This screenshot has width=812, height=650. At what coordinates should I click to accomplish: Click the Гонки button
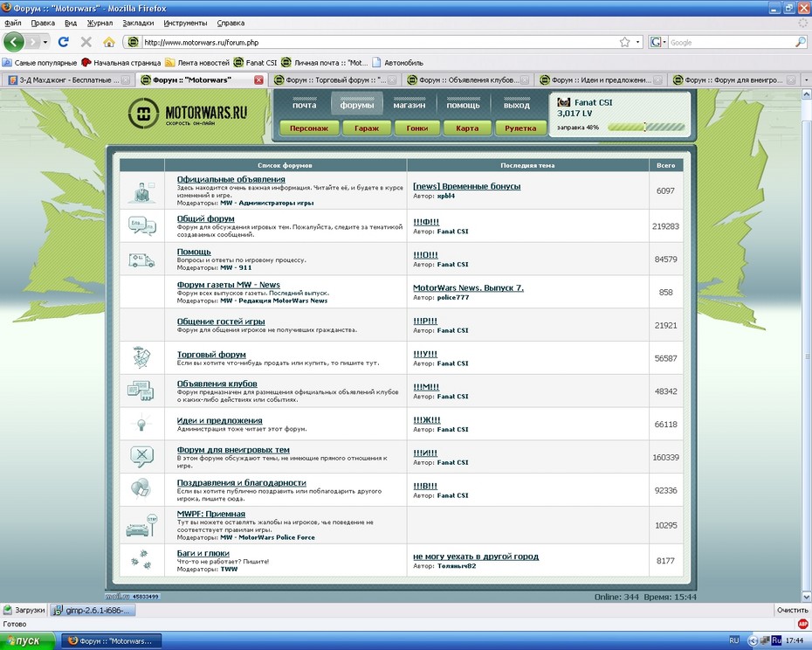(417, 128)
